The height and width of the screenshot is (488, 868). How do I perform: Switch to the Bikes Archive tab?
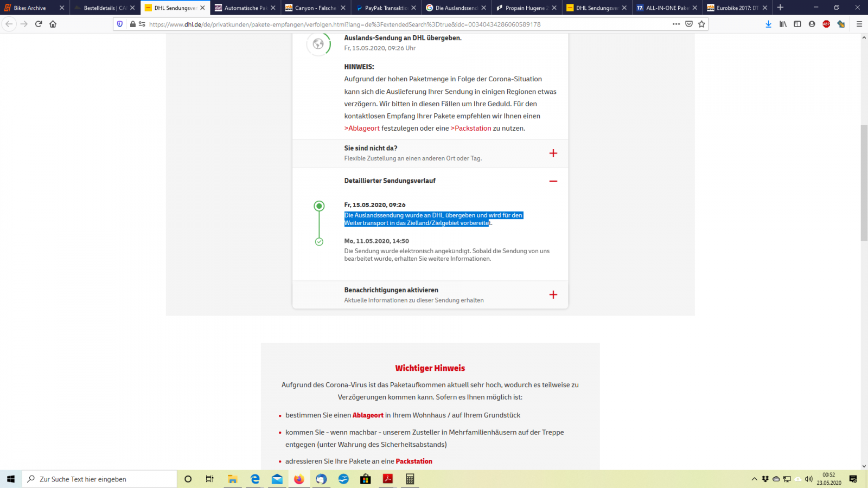pos(30,8)
